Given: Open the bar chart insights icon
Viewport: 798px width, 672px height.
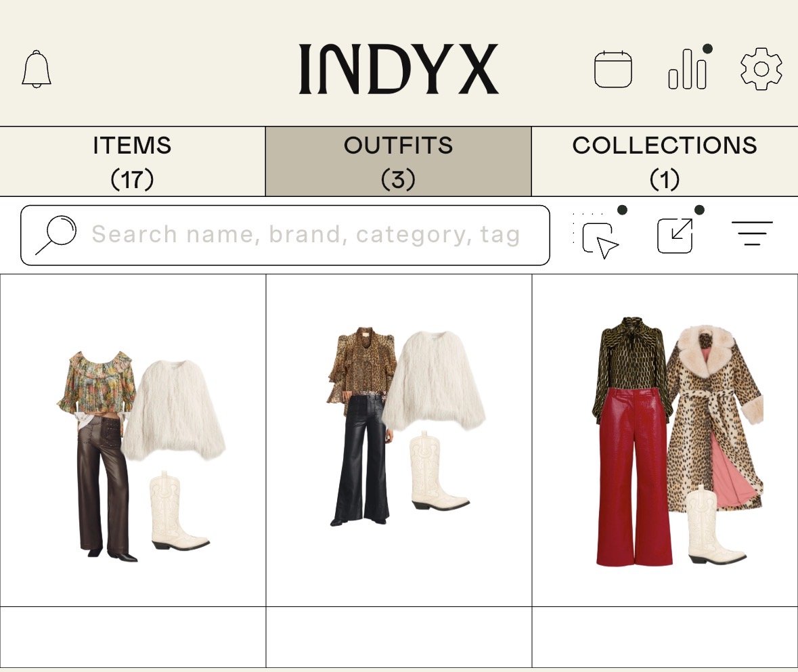Looking at the screenshot, I should [688, 68].
